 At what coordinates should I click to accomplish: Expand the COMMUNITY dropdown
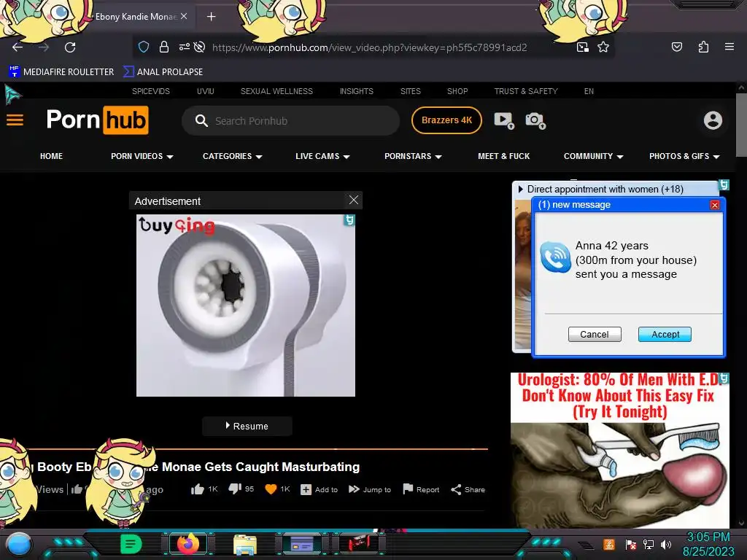[x=594, y=156]
